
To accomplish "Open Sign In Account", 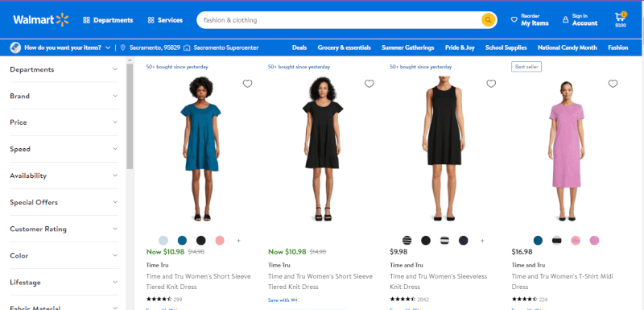I will tap(580, 19).
